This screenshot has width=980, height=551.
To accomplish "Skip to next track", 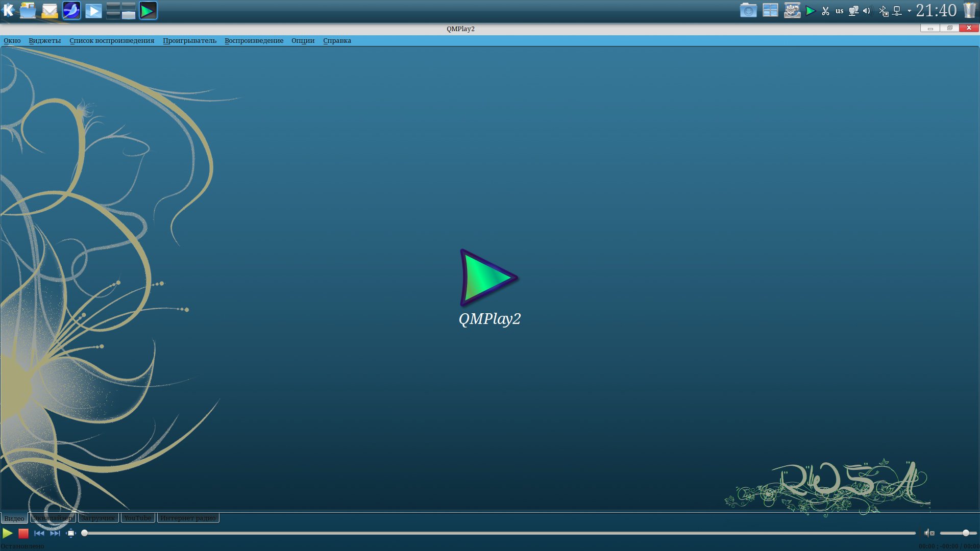I will coord(55,533).
